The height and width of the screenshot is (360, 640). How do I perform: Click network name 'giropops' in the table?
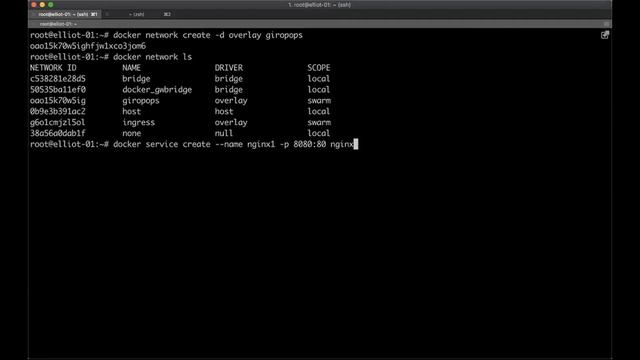[141, 101]
